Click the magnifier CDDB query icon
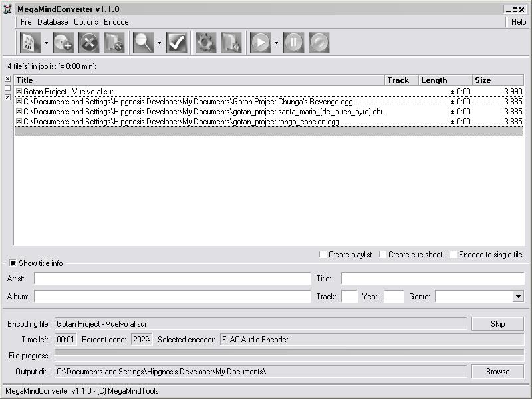 [143, 43]
